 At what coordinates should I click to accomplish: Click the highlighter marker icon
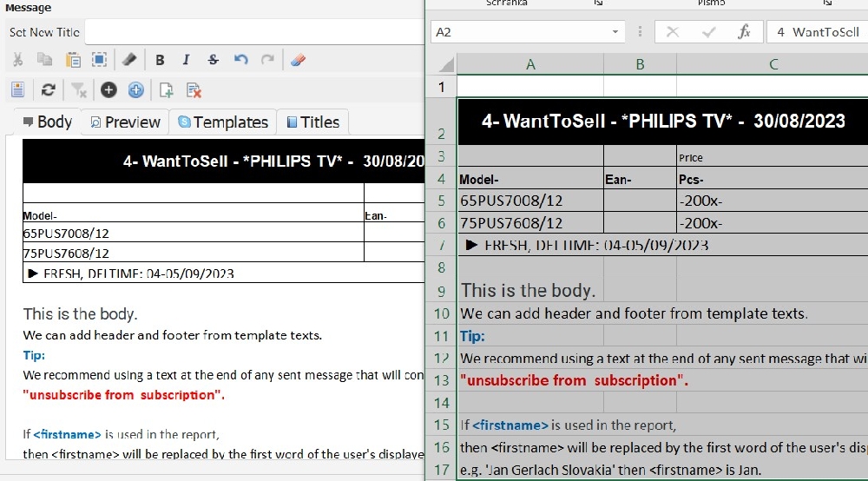point(129,60)
